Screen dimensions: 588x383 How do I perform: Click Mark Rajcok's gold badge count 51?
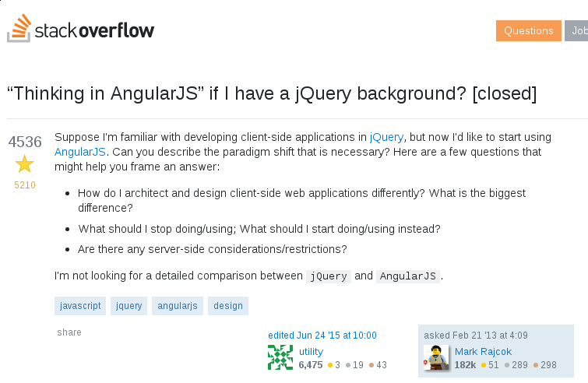point(490,365)
